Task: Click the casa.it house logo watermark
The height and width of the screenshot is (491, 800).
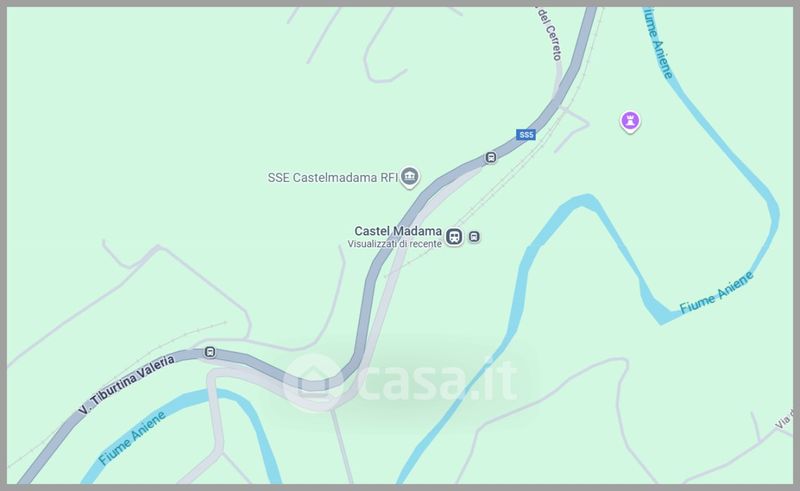Action: [312, 382]
